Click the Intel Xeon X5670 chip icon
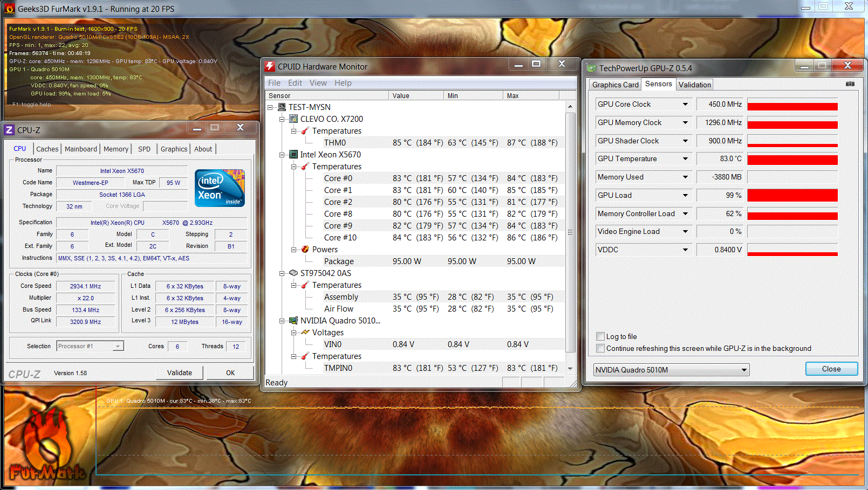 coord(293,155)
